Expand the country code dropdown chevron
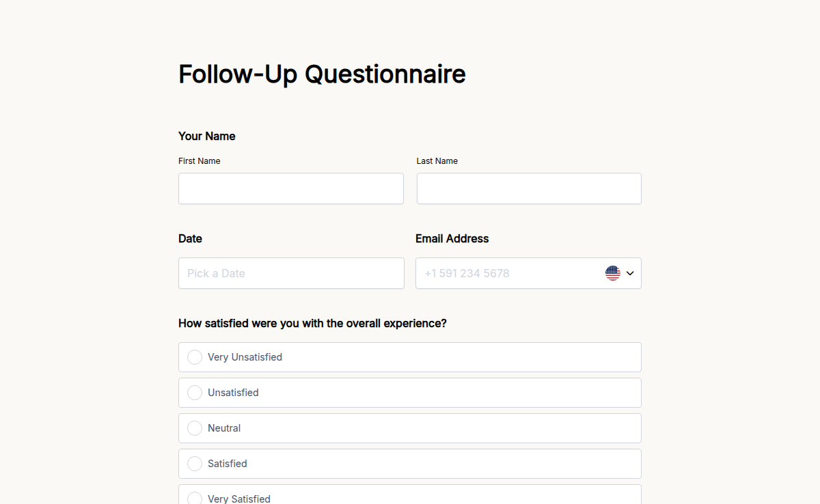The width and height of the screenshot is (820, 504). click(629, 272)
